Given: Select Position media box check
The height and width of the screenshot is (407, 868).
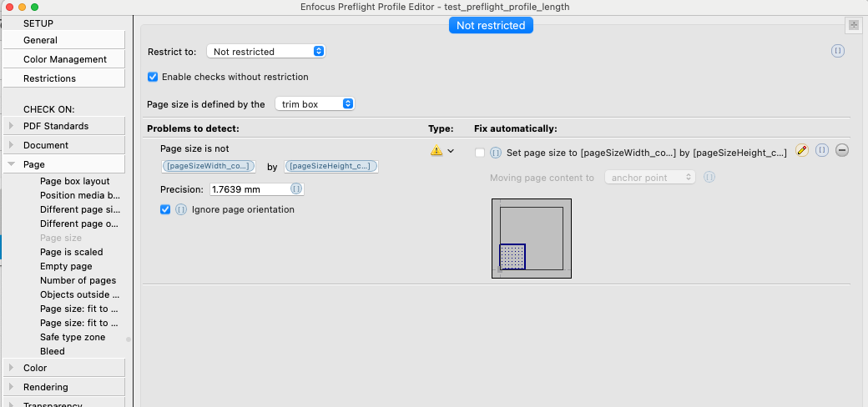Looking at the screenshot, I should tap(80, 195).
